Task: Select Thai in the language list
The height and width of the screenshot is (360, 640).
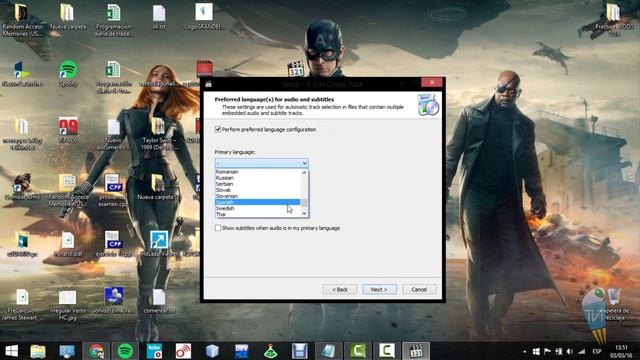Action: [x=258, y=214]
